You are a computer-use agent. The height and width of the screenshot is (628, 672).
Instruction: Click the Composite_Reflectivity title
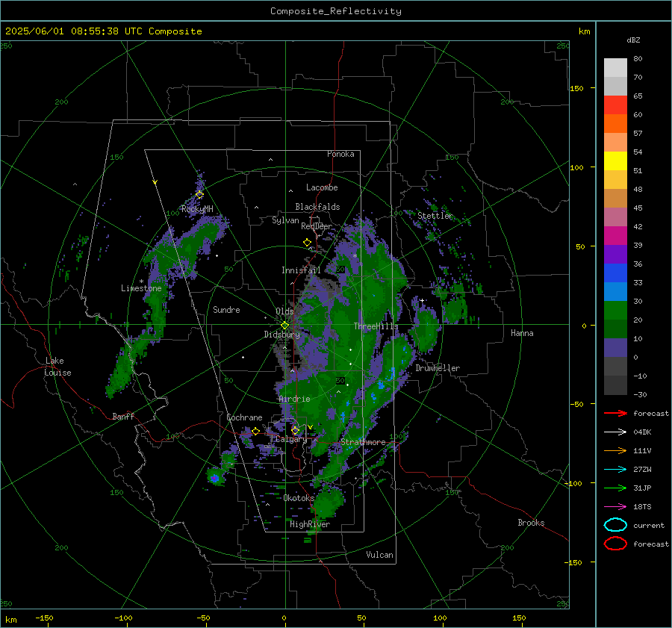pyautogui.click(x=336, y=11)
